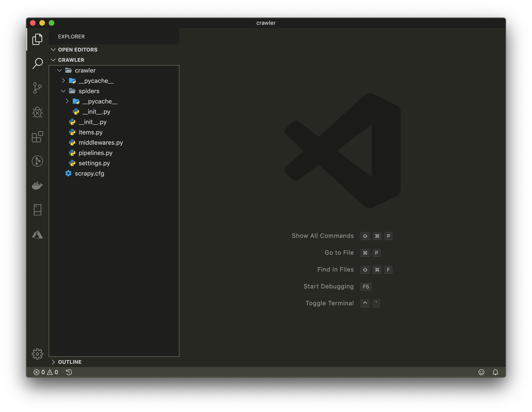The image size is (532, 412).
Task: Open the Source Control view
Action: pyautogui.click(x=37, y=88)
